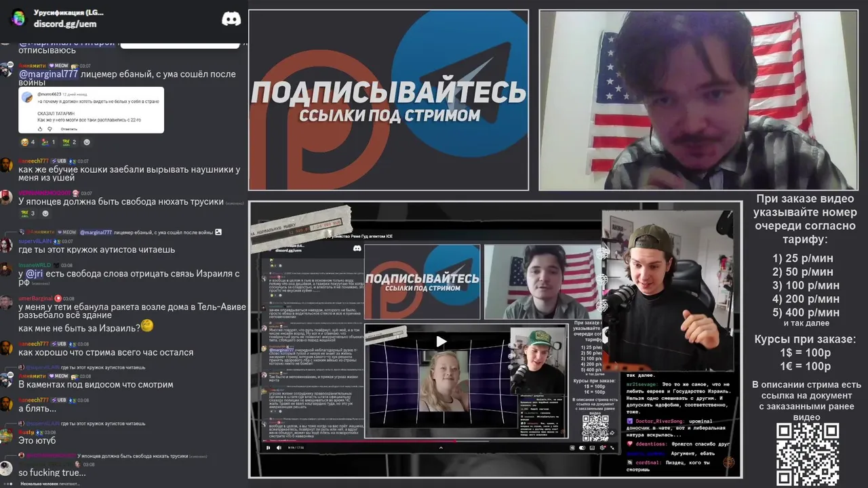Click the @marginal777 mention in the top message
The image size is (868, 488).
(x=48, y=74)
